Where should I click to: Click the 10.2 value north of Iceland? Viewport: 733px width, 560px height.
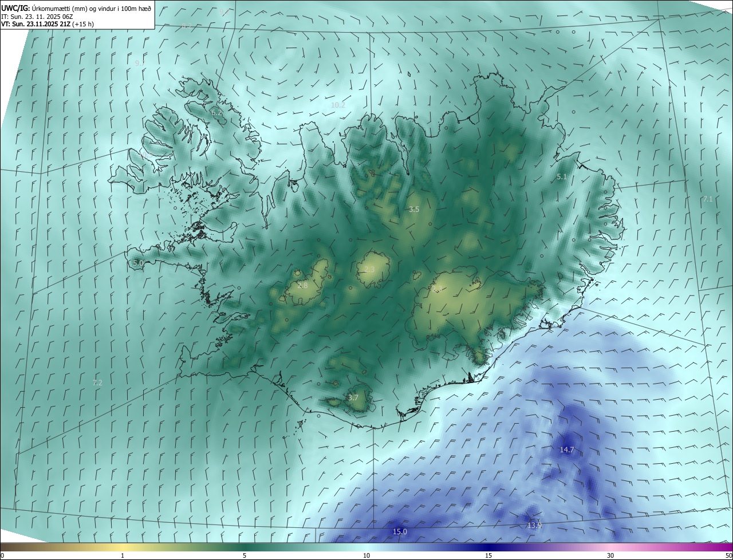click(338, 105)
